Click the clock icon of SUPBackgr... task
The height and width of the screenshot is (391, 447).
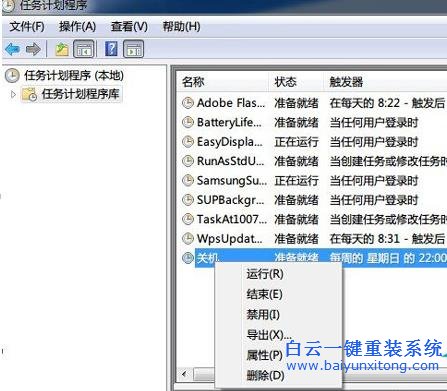(x=188, y=200)
